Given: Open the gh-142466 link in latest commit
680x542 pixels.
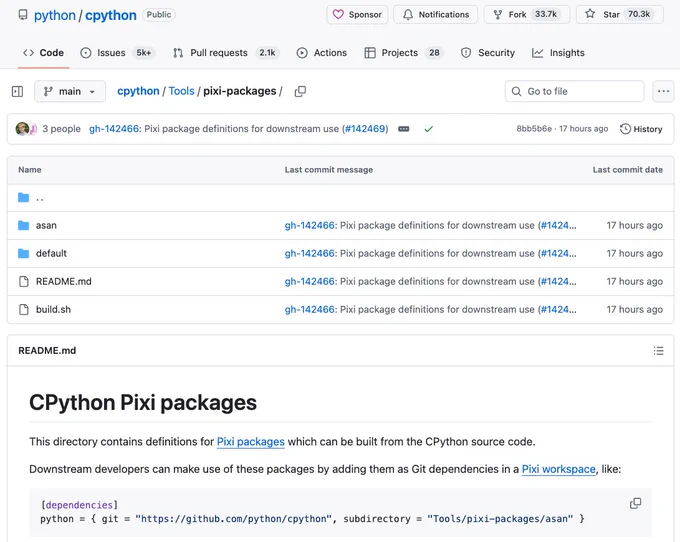Looking at the screenshot, I should pos(114,129).
